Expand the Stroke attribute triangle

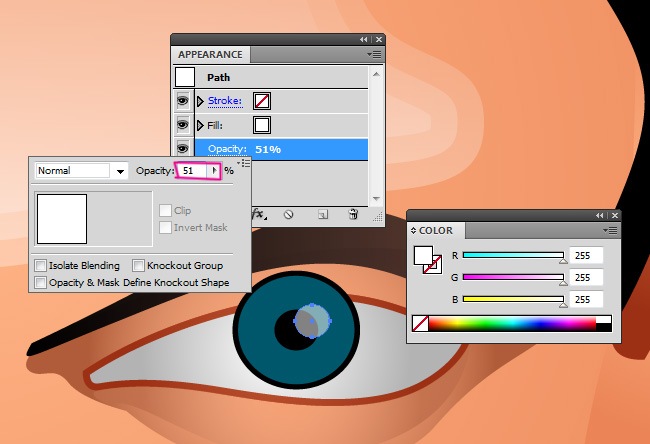click(200, 101)
